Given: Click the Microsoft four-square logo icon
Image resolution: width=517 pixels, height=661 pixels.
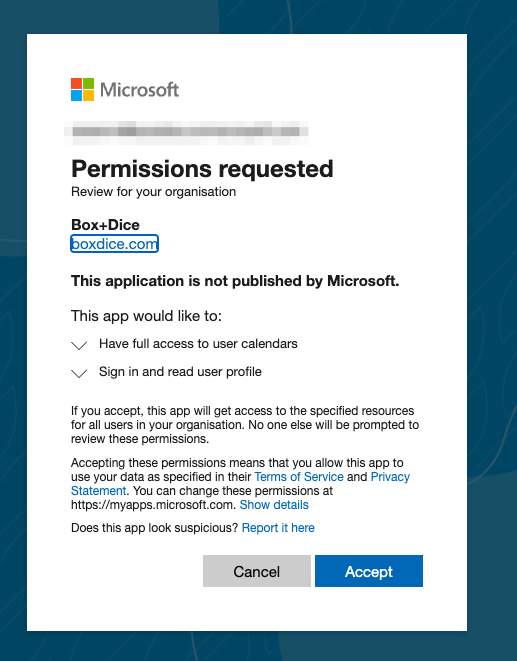Looking at the screenshot, I should 82,89.
